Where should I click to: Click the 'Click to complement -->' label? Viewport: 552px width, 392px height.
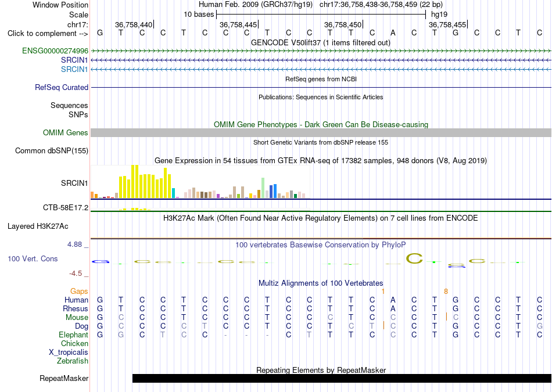[x=48, y=34]
